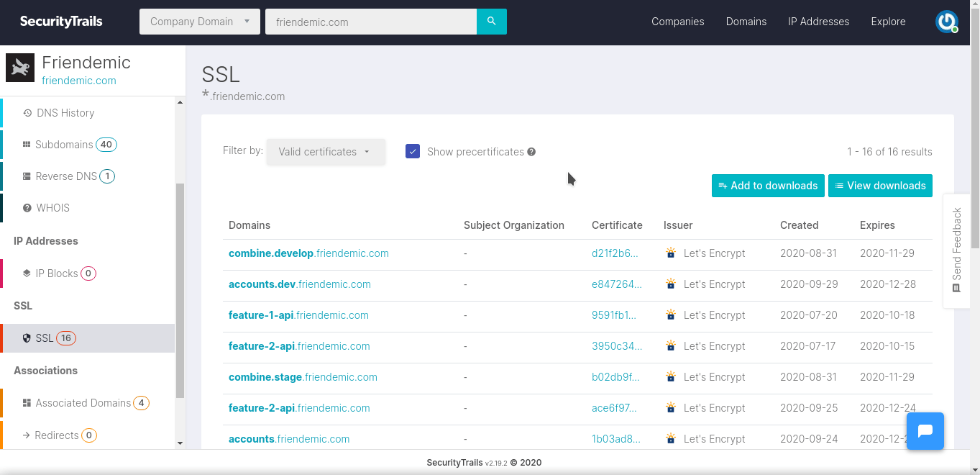Click the 1 - 16 of 16 results text
Viewport: 980px width, 475px height.
[889, 152]
